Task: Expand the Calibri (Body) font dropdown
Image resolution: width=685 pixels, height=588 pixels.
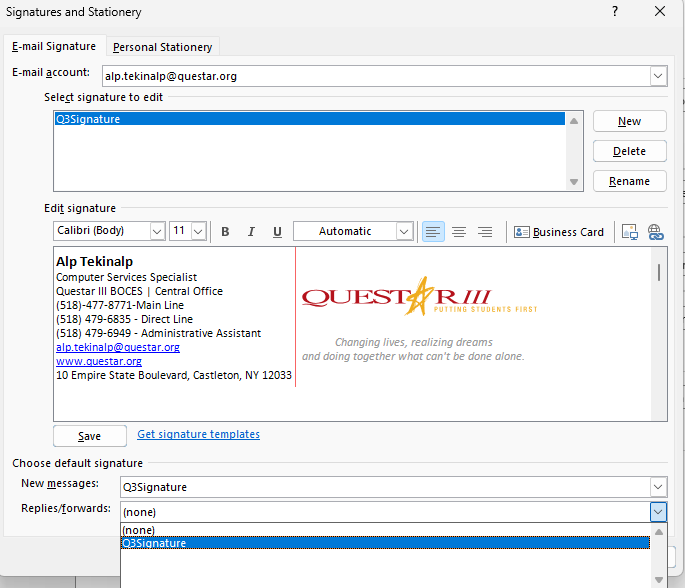Action: tap(157, 231)
